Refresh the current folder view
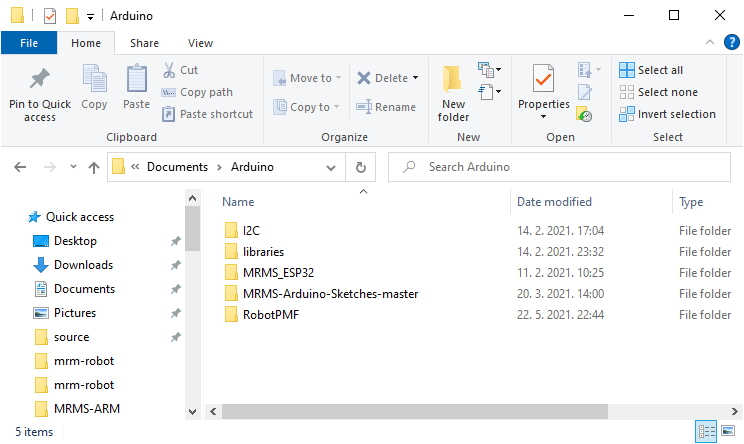Image resolution: width=744 pixels, height=444 pixels. tap(361, 167)
